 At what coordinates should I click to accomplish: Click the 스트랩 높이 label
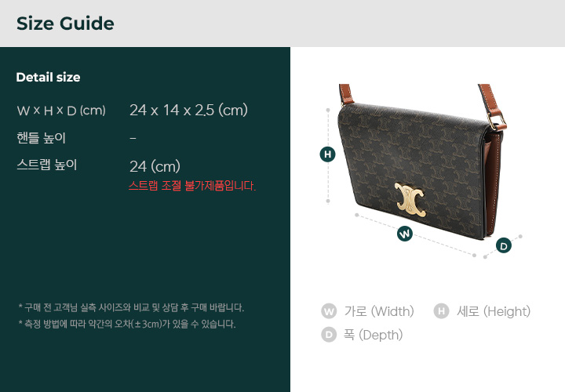point(47,165)
